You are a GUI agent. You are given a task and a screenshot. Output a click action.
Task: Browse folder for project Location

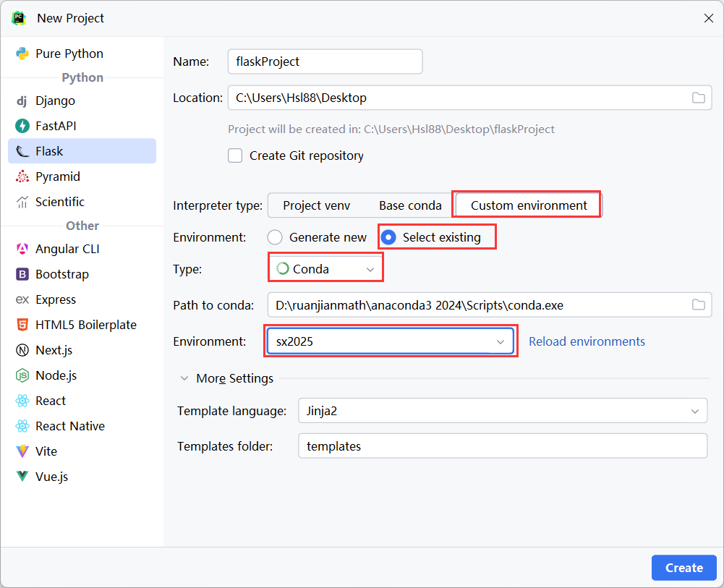coord(698,98)
